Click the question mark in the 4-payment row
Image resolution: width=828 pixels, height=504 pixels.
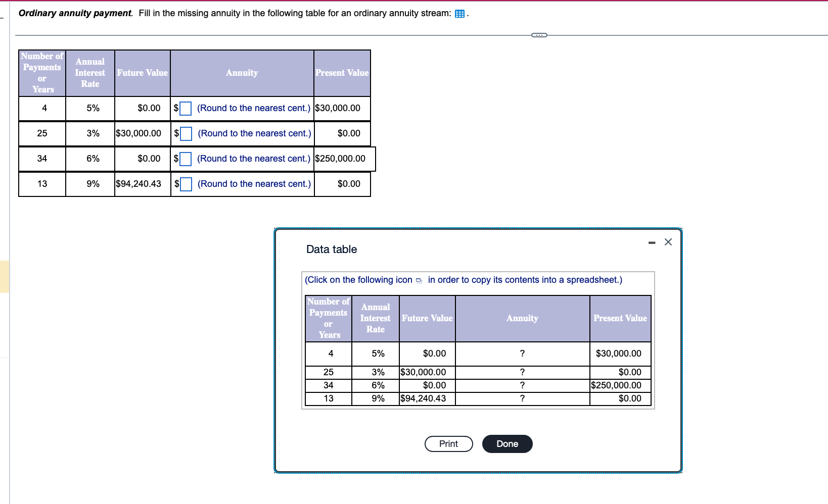(x=522, y=354)
